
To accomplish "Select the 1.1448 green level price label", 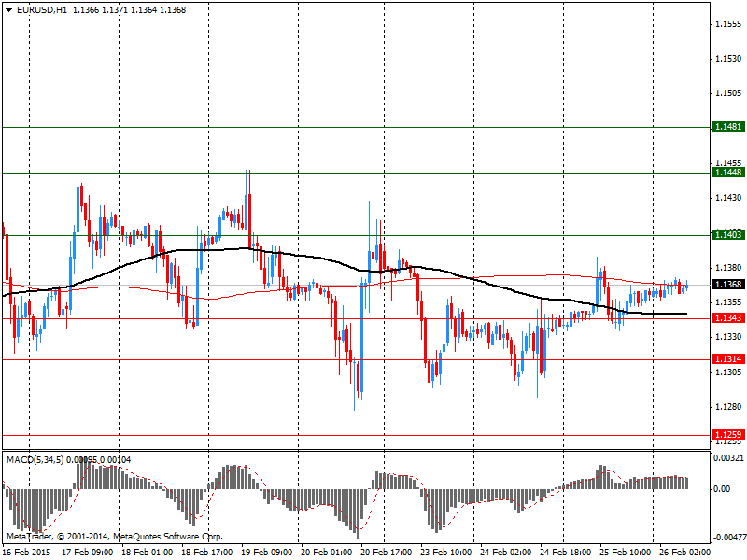I will [728, 172].
